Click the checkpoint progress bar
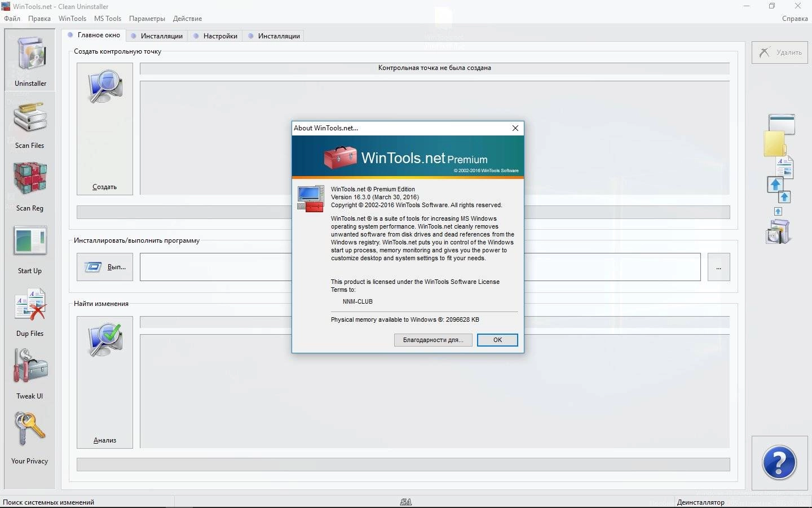 403,212
